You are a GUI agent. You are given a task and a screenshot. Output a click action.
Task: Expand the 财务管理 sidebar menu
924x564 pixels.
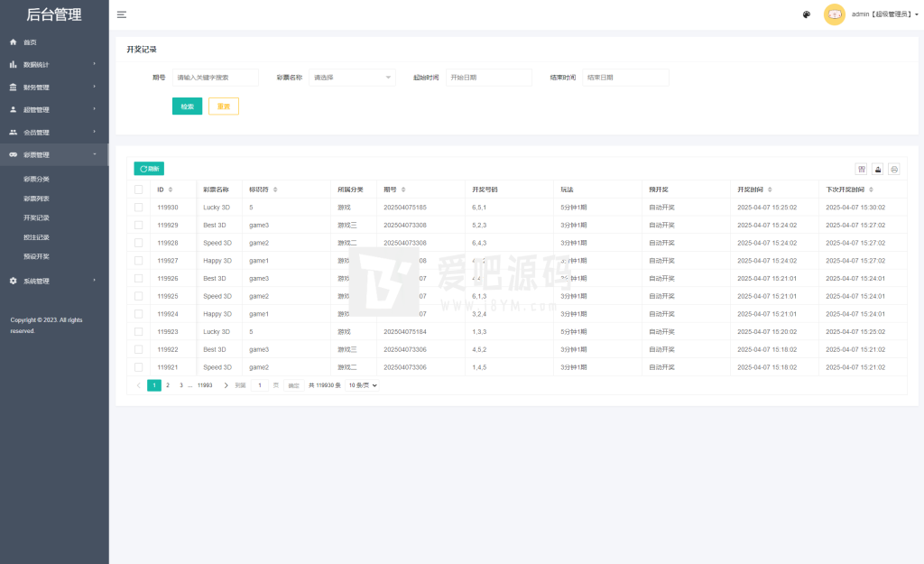54,88
